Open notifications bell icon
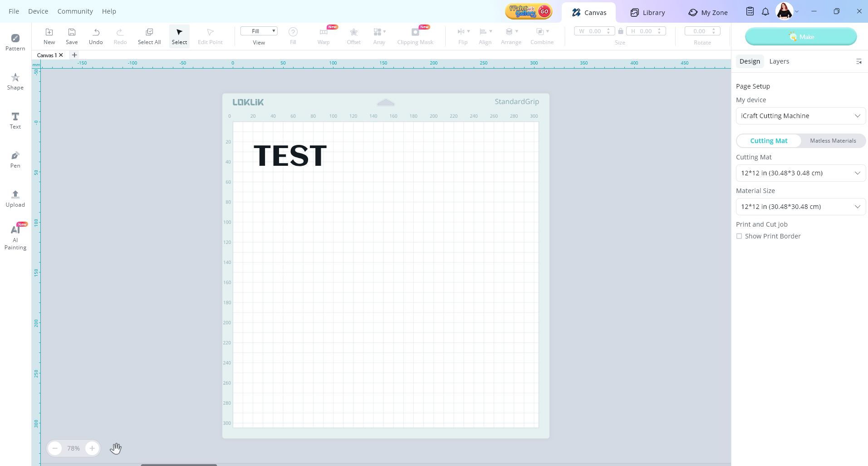 tap(765, 12)
